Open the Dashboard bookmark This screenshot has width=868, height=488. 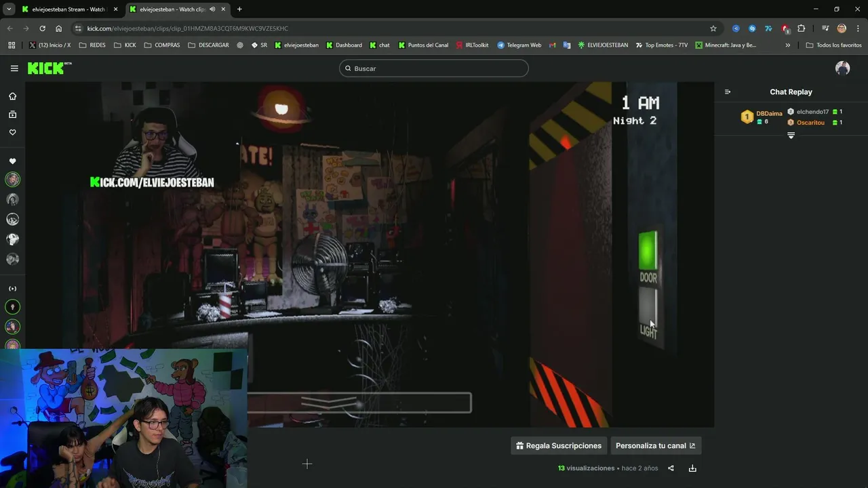point(344,45)
